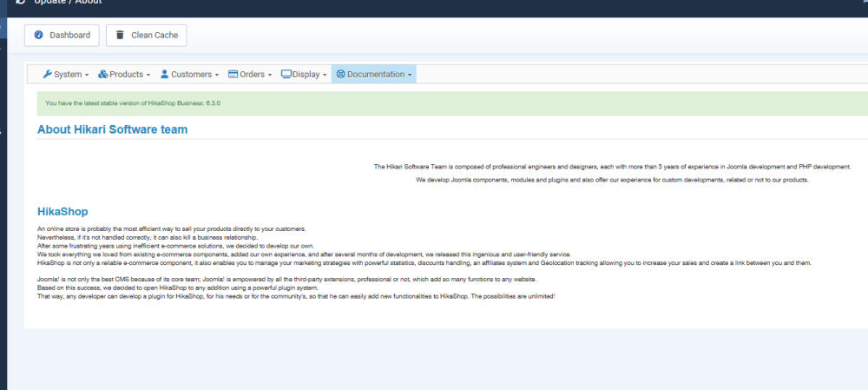Click the line starting "Joomla! is not only the best CMS"

286,279
